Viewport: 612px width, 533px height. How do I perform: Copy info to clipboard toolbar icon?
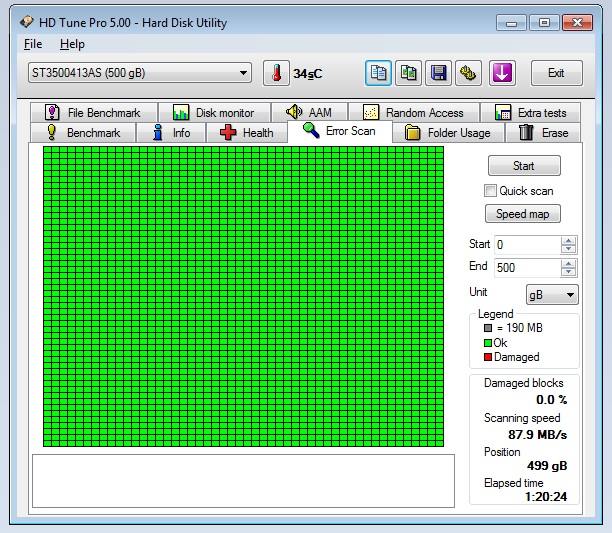click(378, 73)
